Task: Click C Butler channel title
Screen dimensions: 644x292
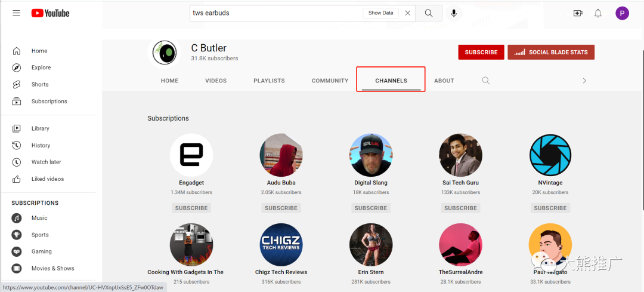Action: tap(209, 48)
